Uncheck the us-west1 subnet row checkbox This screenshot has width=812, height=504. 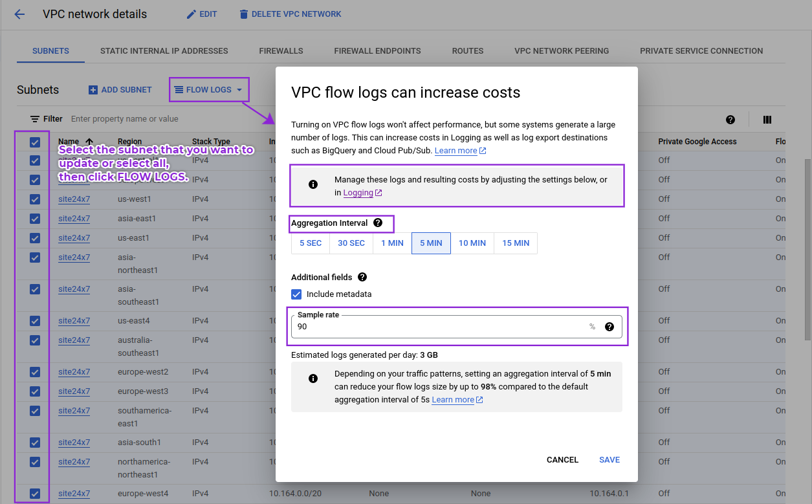point(34,199)
